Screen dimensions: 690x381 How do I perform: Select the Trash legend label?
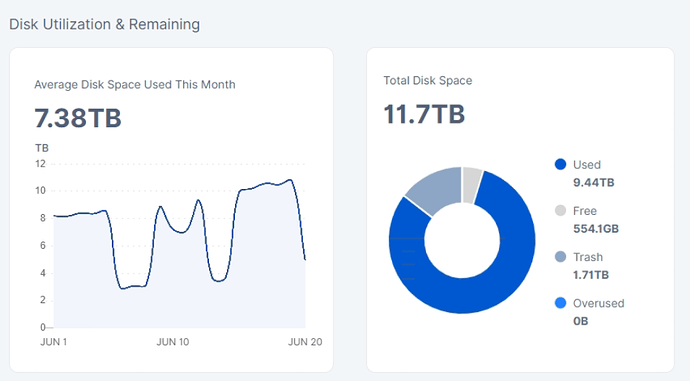[588, 257]
